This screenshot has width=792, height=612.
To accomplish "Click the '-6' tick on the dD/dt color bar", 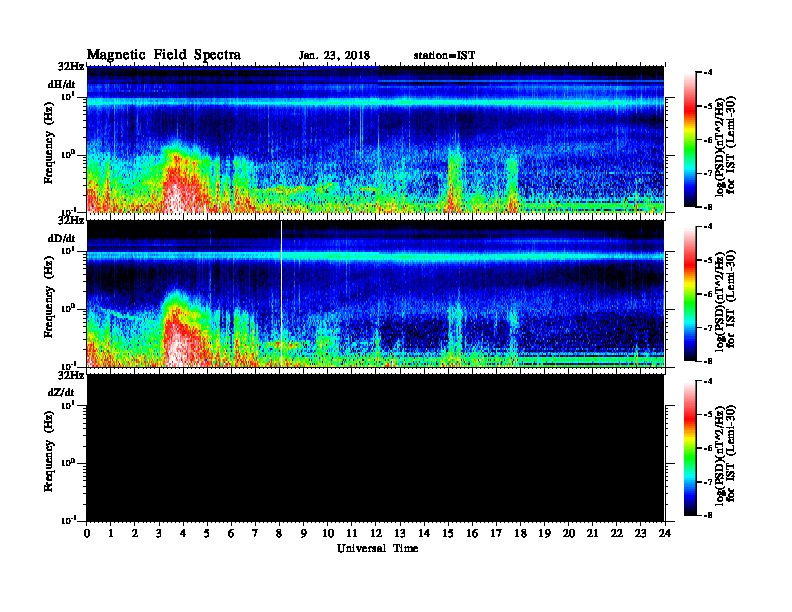I will (709, 294).
